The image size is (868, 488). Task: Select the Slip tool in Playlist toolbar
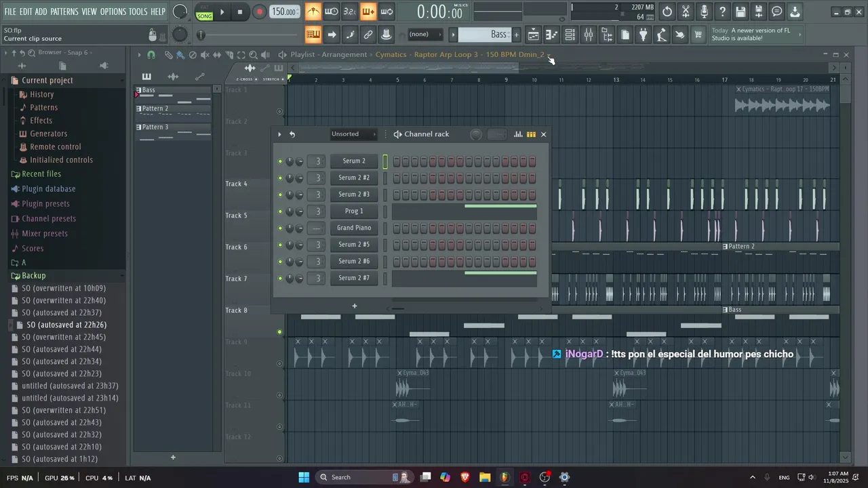click(x=217, y=55)
